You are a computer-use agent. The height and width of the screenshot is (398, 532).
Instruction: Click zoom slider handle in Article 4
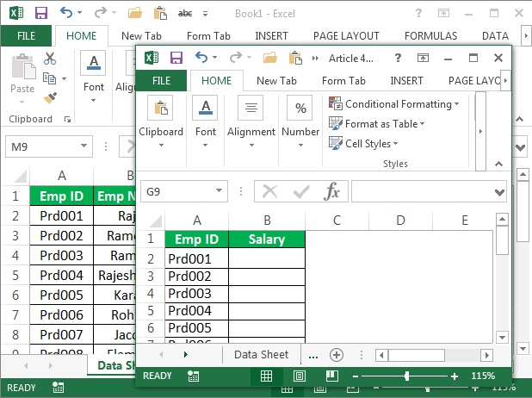tap(407, 376)
